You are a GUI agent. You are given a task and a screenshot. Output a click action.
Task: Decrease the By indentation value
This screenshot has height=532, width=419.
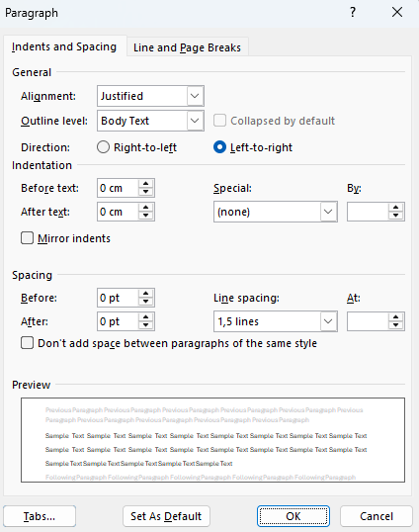[x=396, y=216]
